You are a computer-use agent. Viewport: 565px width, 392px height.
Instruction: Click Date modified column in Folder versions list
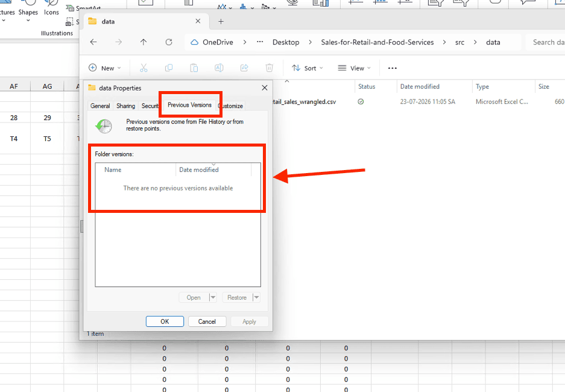pos(213,169)
